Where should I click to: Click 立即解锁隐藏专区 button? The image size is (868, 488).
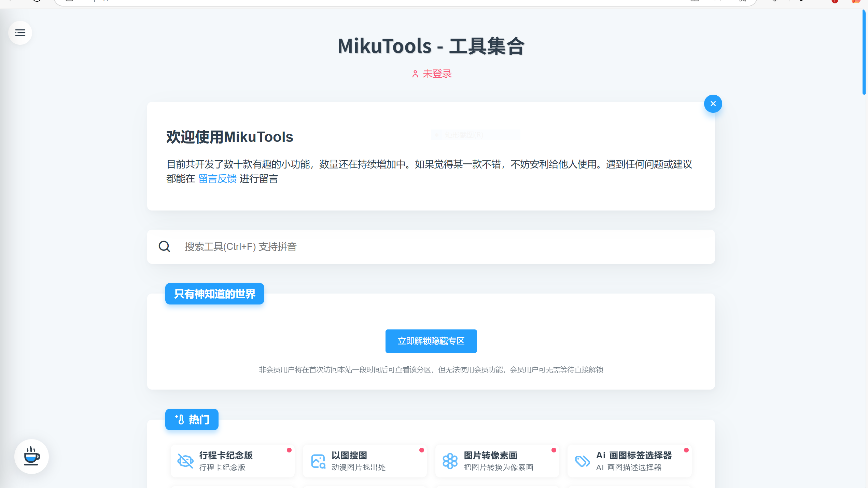(431, 341)
